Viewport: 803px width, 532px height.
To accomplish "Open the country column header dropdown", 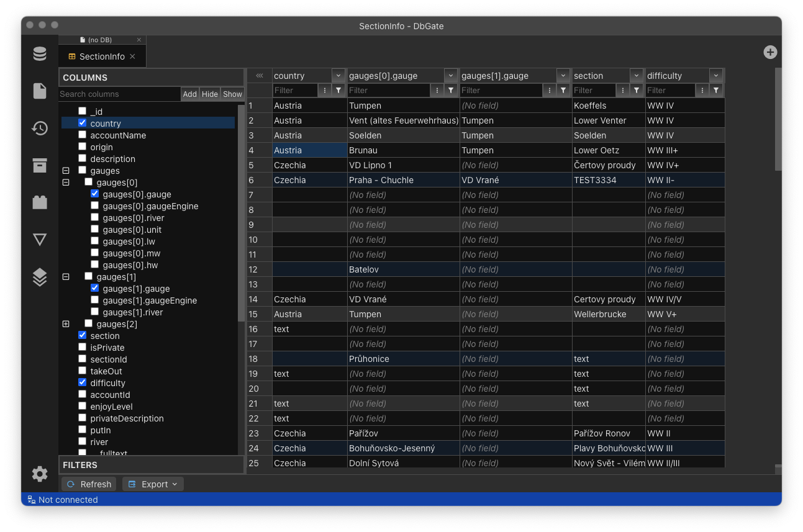I will pyautogui.click(x=338, y=76).
